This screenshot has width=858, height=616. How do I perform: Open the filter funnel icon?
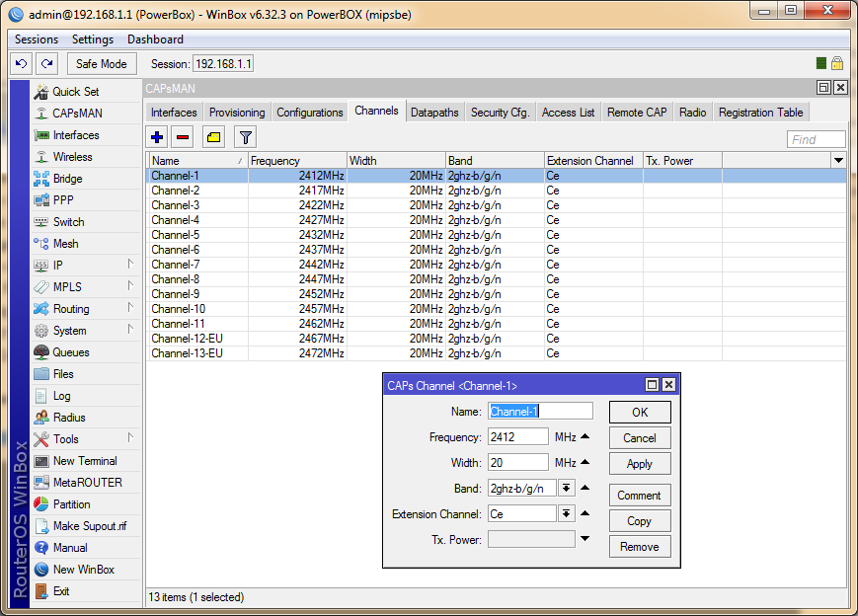[x=245, y=137]
